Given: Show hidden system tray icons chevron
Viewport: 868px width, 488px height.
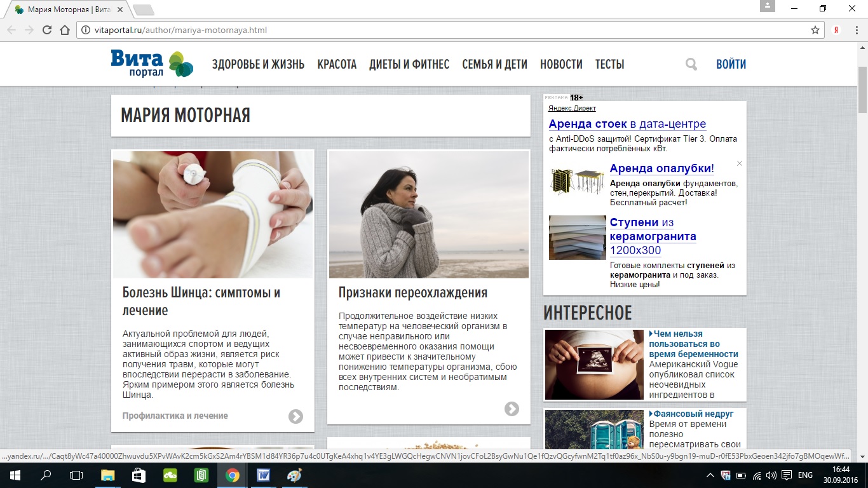Looking at the screenshot, I should [710, 475].
